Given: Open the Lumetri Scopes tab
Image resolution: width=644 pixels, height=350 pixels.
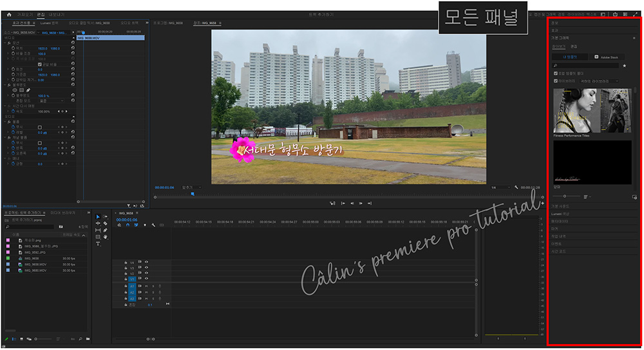Looking at the screenshot, I should coord(50,23).
